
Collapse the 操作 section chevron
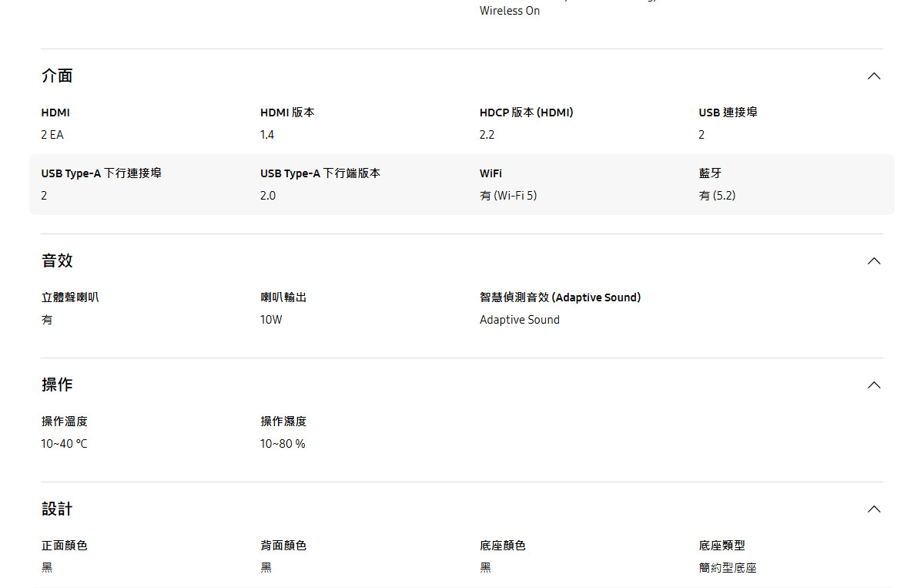(874, 385)
